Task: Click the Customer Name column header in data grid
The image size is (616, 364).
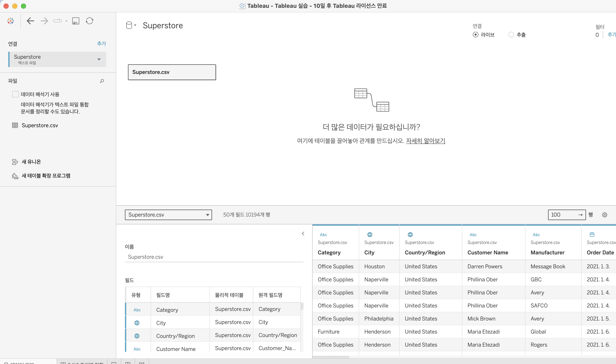Action: pos(488,253)
